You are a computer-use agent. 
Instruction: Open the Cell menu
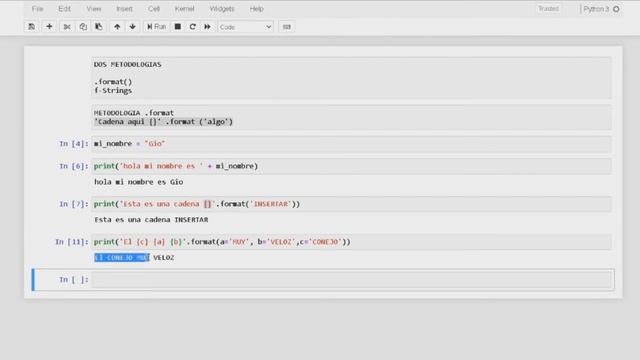coord(154,9)
